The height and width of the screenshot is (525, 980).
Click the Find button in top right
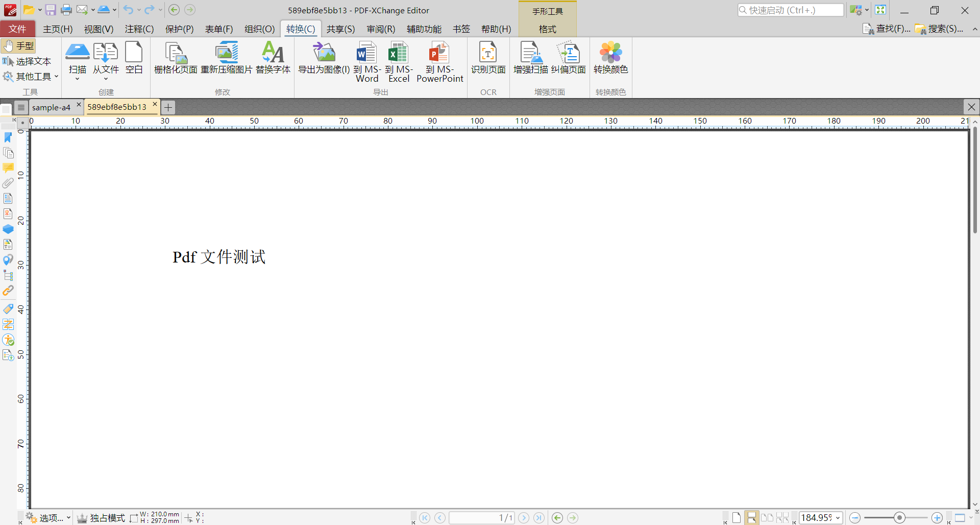(887, 29)
